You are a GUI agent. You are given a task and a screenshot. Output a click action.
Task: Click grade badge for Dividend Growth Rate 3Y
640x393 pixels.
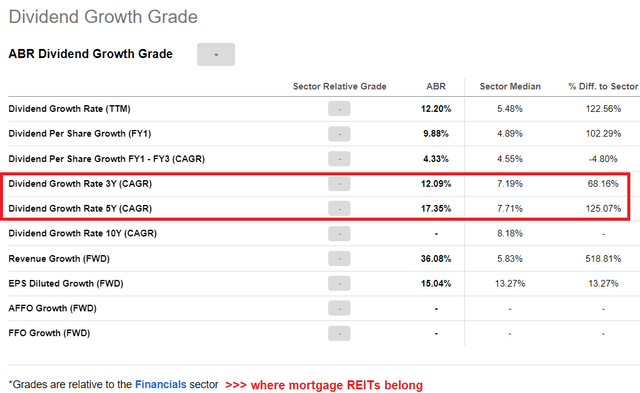pyautogui.click(x=339, y=184)
